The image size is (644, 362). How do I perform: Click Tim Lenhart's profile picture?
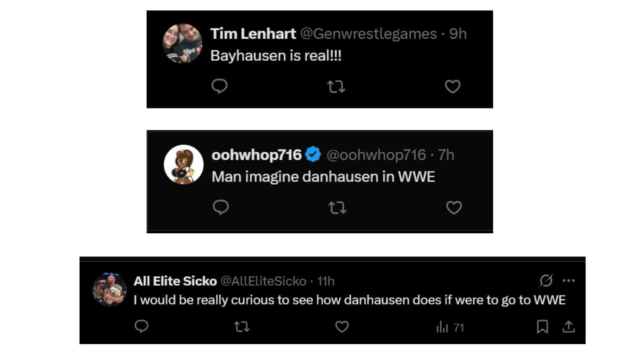182,43
